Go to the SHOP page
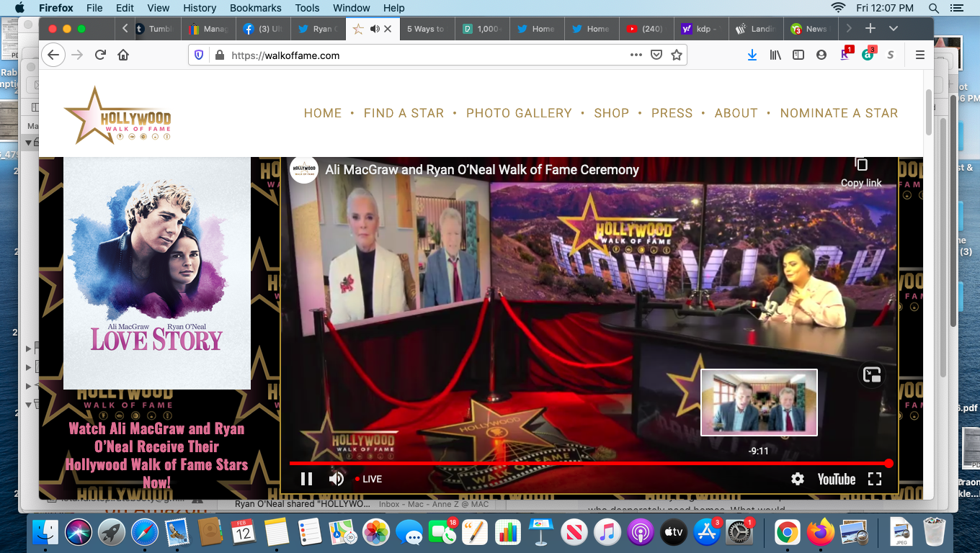 click(x=612, y=113)
